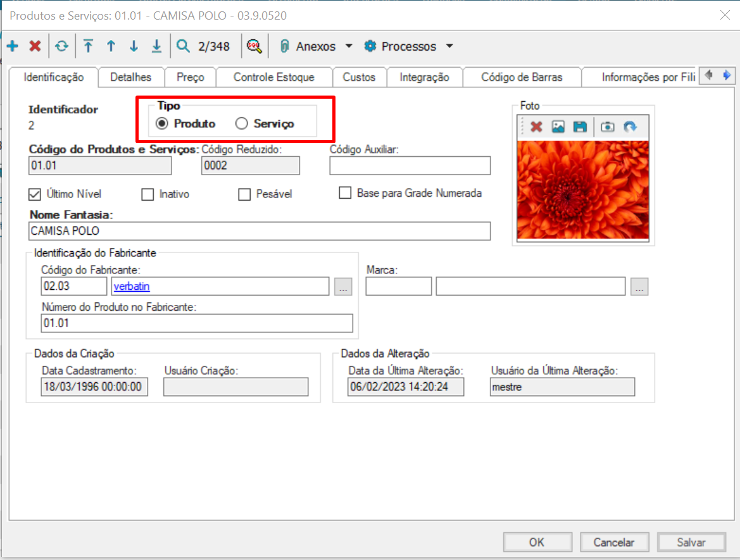The width and height of the screenshot is (740, 560).
Task: Click Número do Produto no Fabricante field
Action: click(x=197, y=323)
